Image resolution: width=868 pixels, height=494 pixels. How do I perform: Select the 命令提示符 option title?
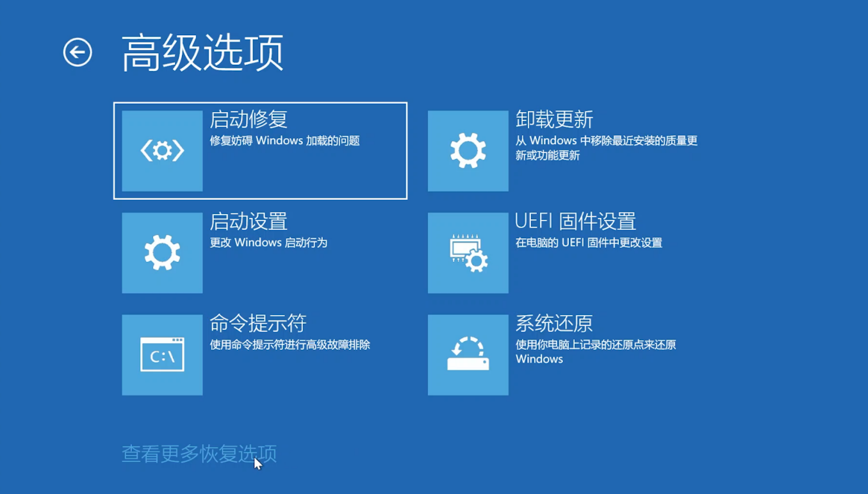pos(258,323)
